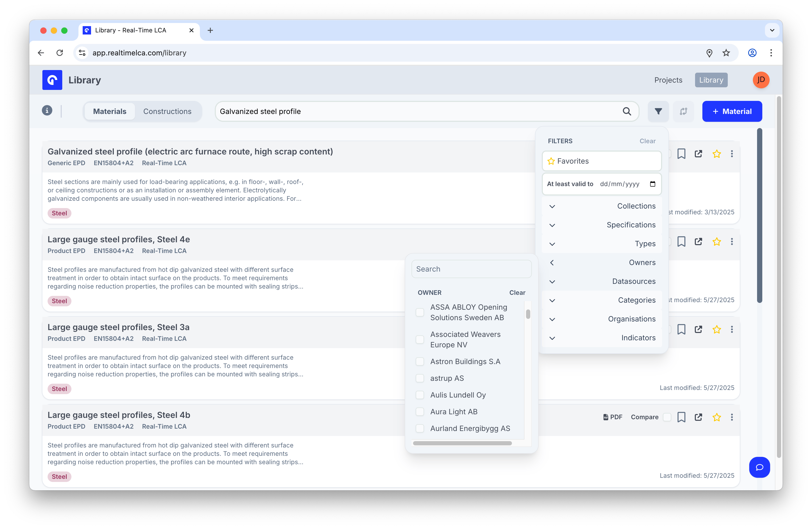This screenshot has width=812, height=529.
Task: Expand the Types filter
Action: pyautogui.click(x=601, y=244)
